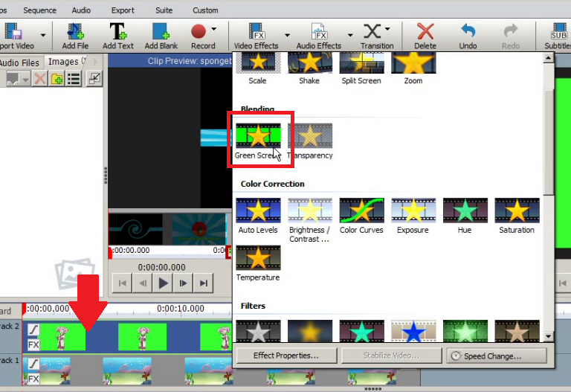Select the first green screen clip on Track 2
The height and width of the screenshot is (392, 571).
pos(62,337)
